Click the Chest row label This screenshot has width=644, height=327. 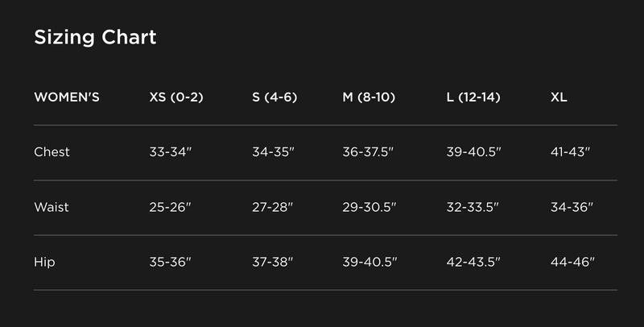click(52, 152)
